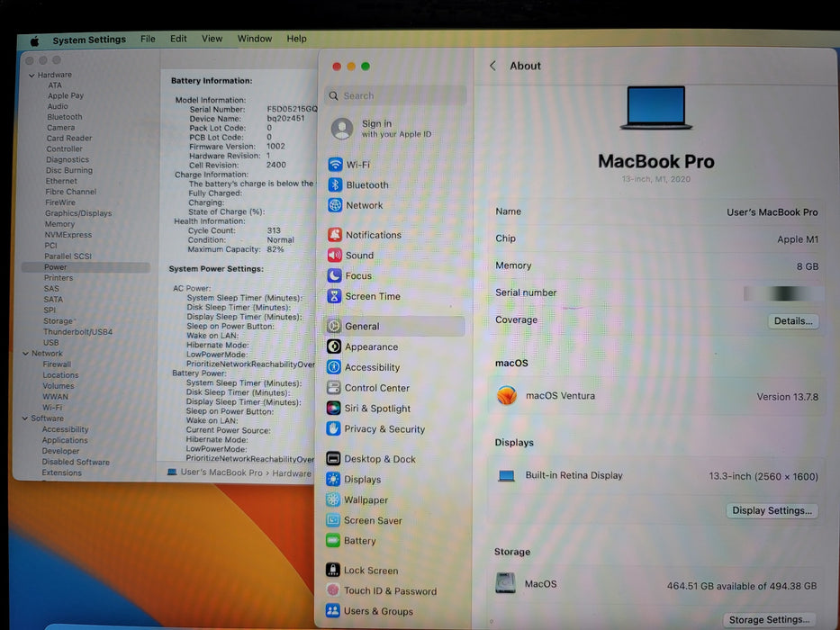Image resolution: width=840 pixels, height=630 pixels.
Task: Select Memory in Hardware tree
Action: pyautogui.click(x=59, y=224)
